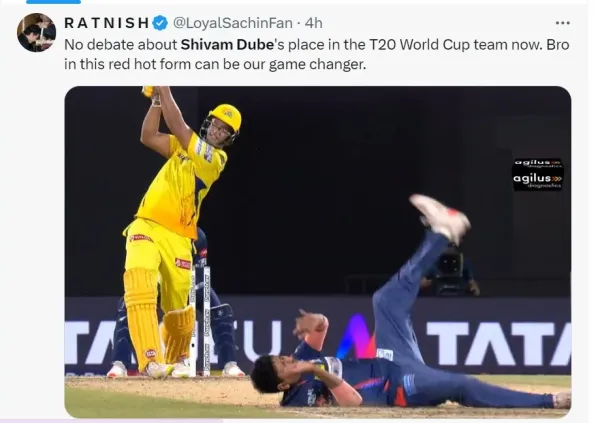Click the cricket stumps behind the batter

tap(201, 321)
